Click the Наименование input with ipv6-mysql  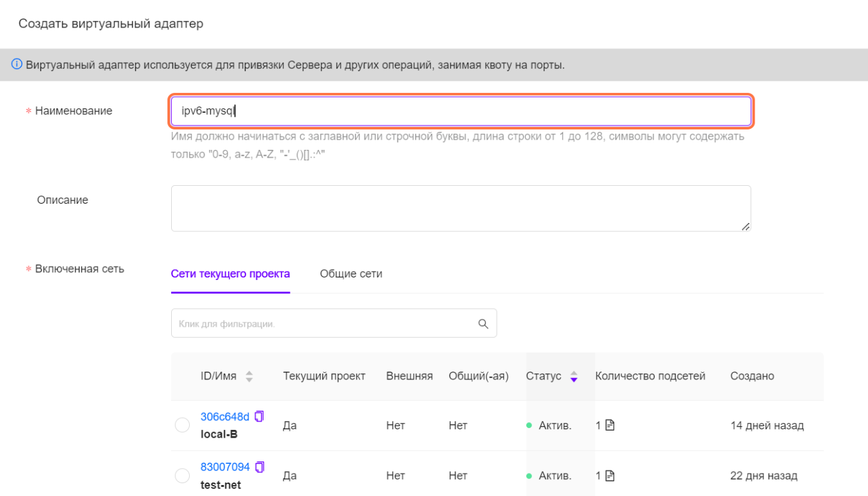(461, 111)
